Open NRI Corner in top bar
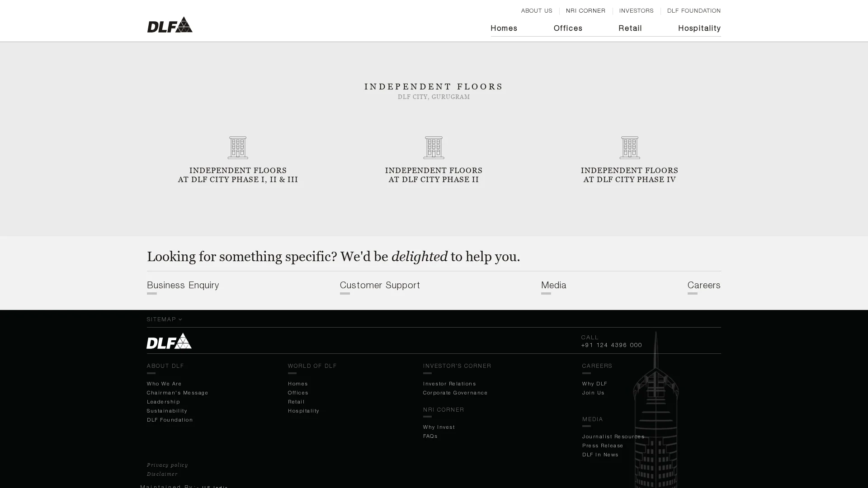 coord(585,11)
